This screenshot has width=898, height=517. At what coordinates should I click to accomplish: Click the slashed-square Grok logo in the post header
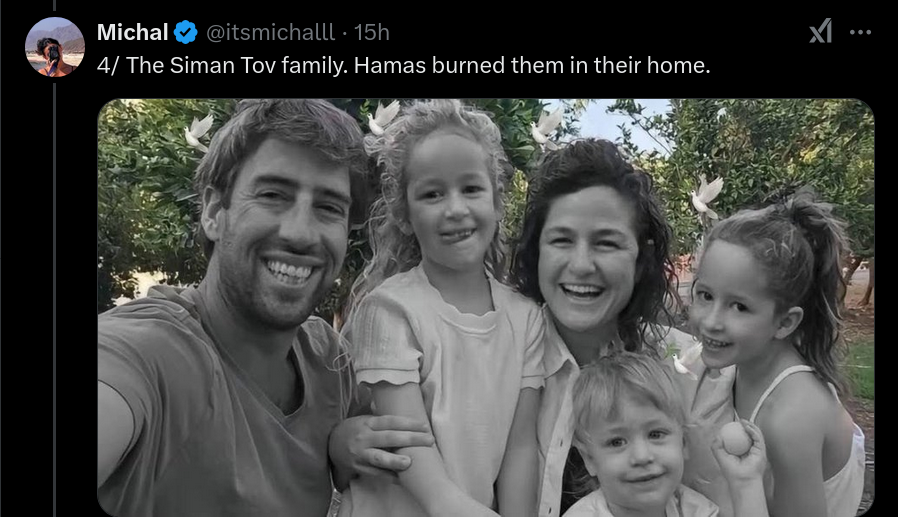coord(820,31)
